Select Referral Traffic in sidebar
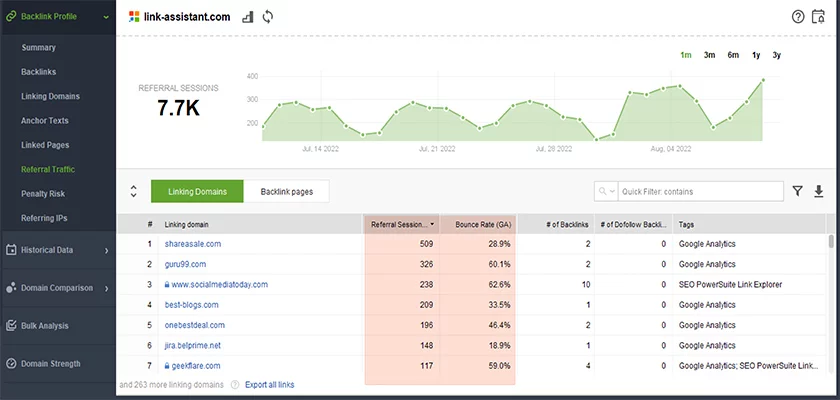Image resolution: width=840 pixels, height=400 pixels. click(x=48, y=169)
